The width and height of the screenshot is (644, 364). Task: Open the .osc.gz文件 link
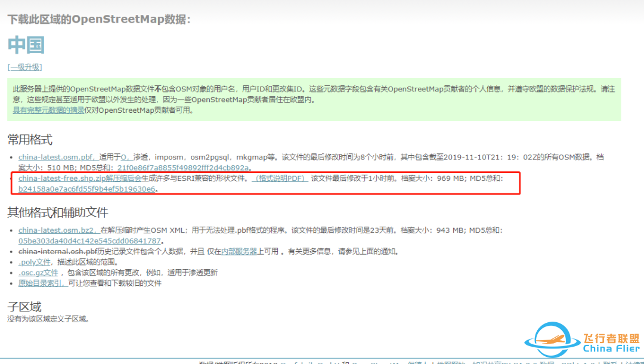38,273
